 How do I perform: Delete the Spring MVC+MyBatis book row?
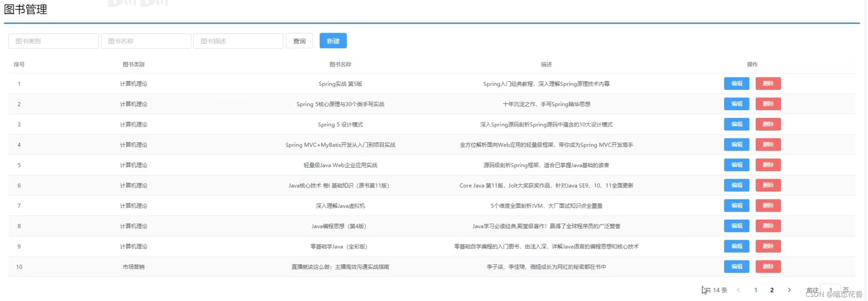point(768,145)
